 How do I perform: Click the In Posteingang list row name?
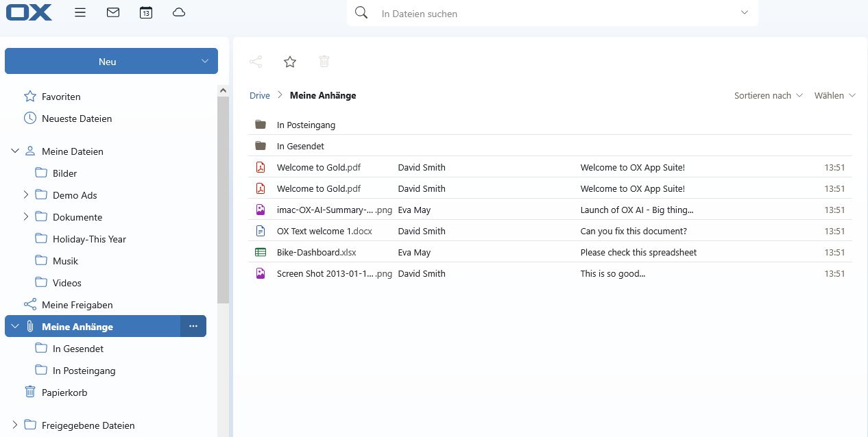pyautogui.click(x=306, y=125)
